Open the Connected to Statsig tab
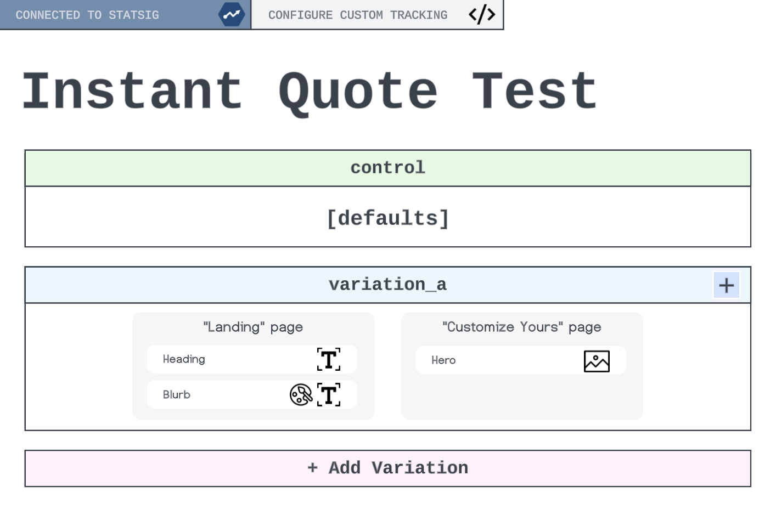 [x=88, y=15]
